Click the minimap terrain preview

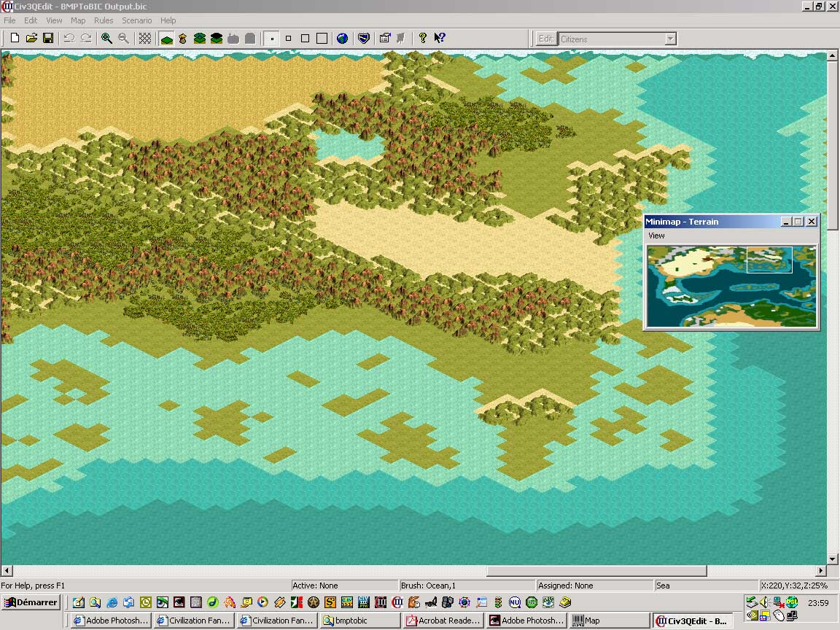click(x=731, y=286)
